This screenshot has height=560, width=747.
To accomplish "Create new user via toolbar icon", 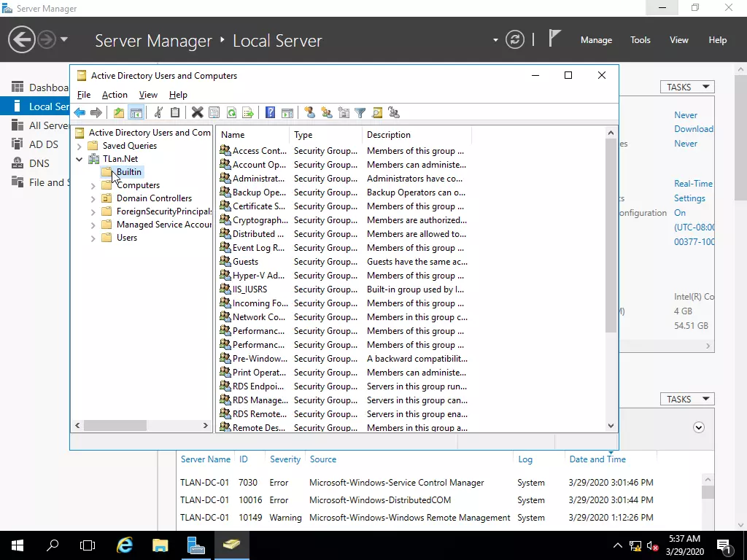I will click(309, 112).
